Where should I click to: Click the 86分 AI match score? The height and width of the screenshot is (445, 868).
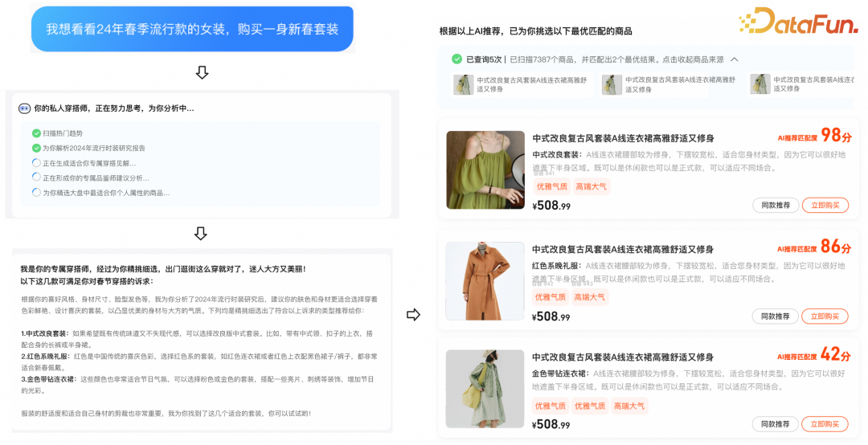836,246
